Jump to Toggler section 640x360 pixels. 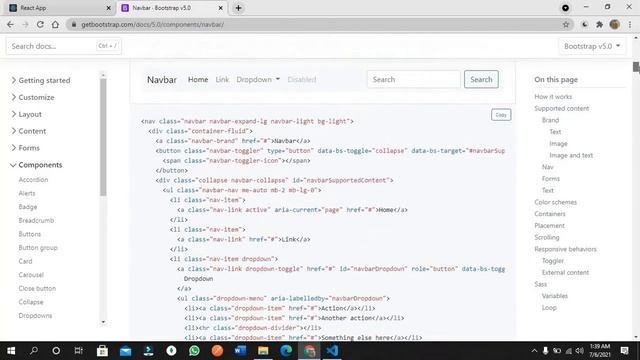[553, 261]
